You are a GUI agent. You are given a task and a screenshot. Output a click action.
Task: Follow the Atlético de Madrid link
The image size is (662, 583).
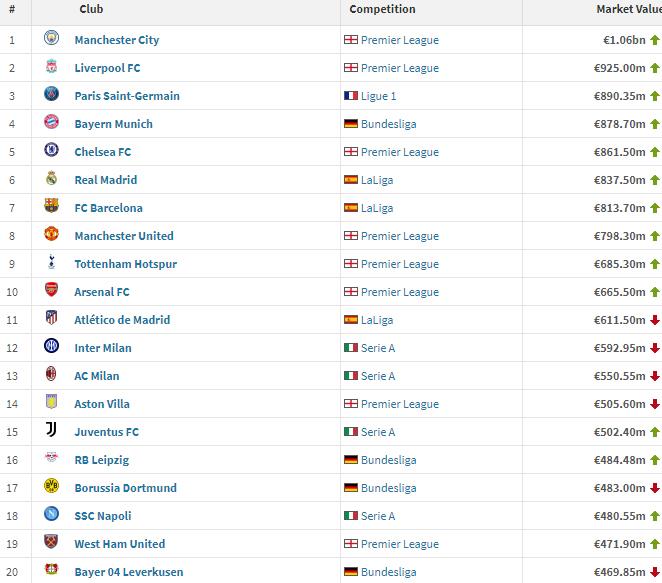[x=122, y=320]
